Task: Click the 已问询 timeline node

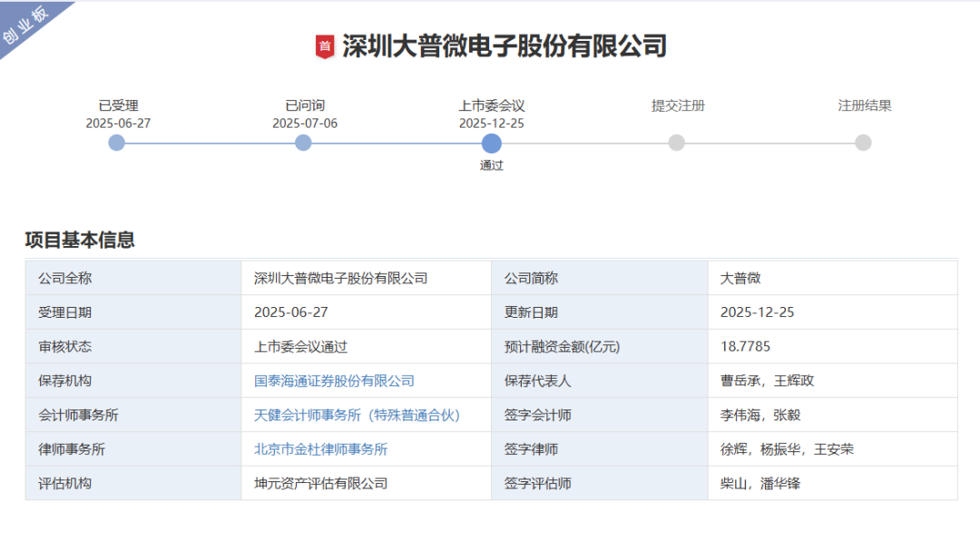Action: (x=303, y=143)
